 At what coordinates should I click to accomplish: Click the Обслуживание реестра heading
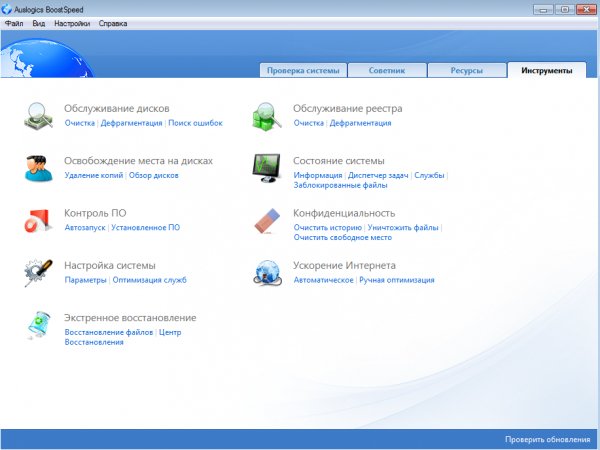[x=347, y=109]
